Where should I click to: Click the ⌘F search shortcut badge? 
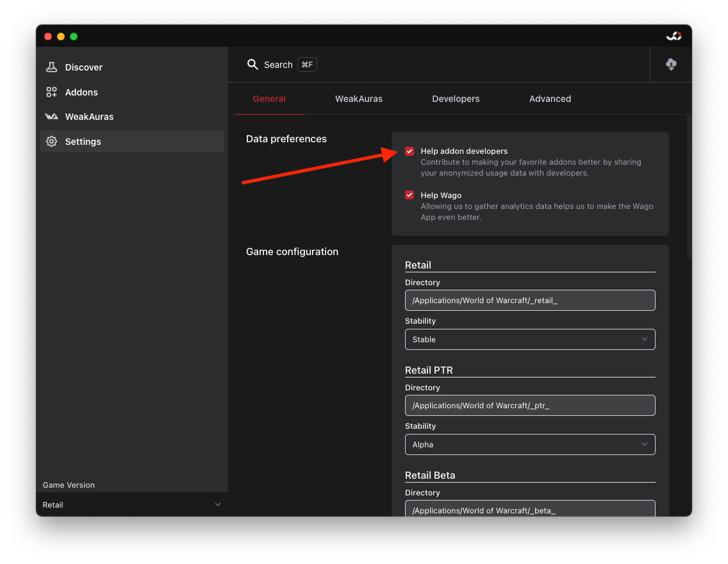[x=307, y=65]
